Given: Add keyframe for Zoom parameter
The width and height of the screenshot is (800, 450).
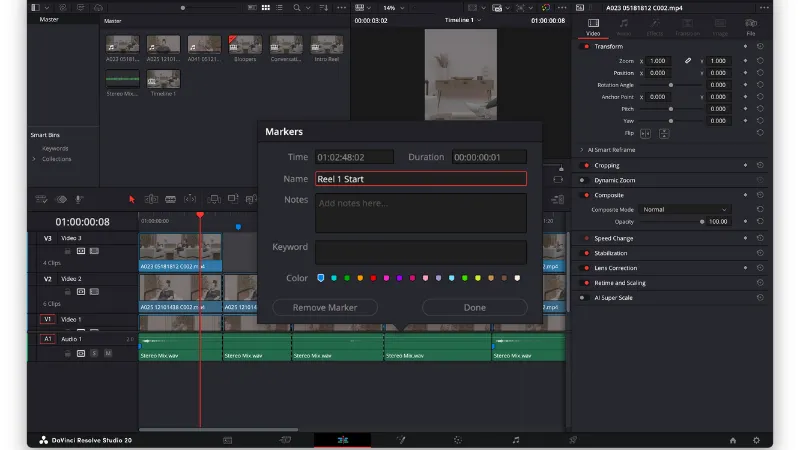Looking at the screenshot, I should (745, 61).
